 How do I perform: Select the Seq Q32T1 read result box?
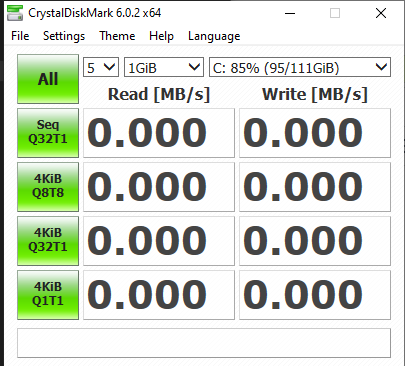click(x=159, y=133)
